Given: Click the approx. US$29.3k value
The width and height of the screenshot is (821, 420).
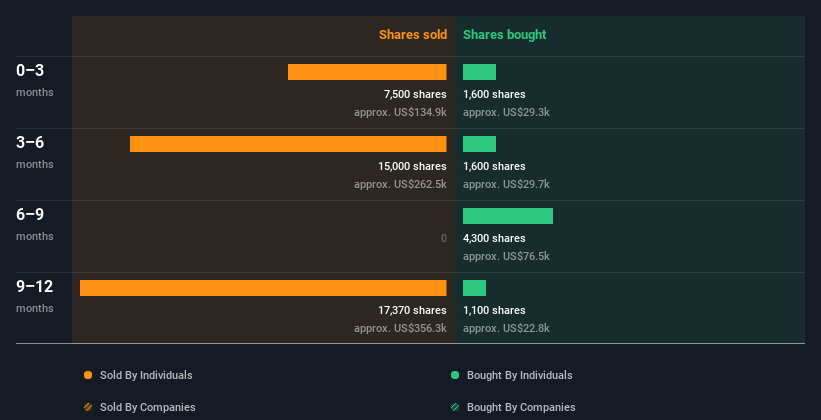Looking at the screenshot, I should tap(506, 112).
